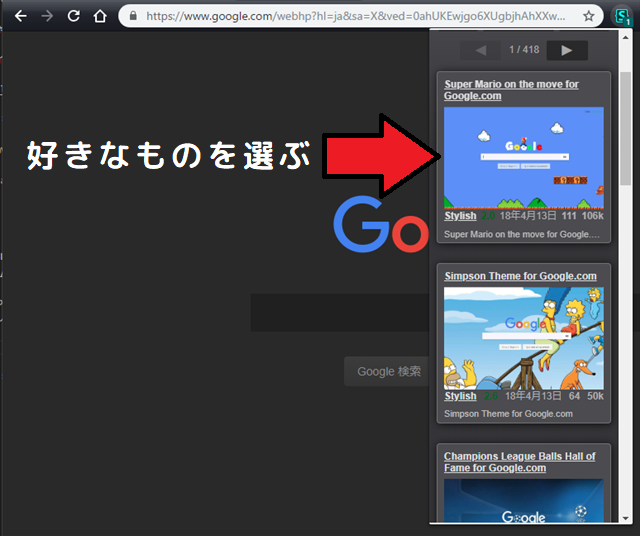Image resolution: width=640 pixels, height=536 pixels.
Task: Click the Stylish link under the Simpson theme
Action: pyautogui.click(x=460, y=396)
